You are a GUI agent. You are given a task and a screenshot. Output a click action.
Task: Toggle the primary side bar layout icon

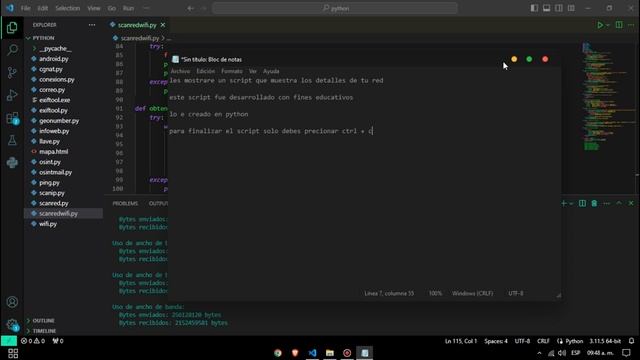(534, 8)
